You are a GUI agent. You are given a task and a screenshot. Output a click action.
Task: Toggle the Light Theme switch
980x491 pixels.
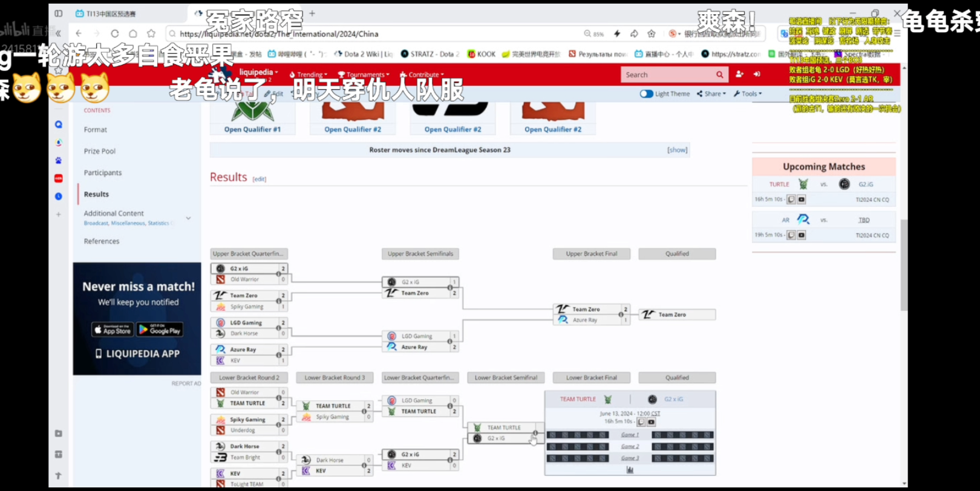click(x=646, y=94)
